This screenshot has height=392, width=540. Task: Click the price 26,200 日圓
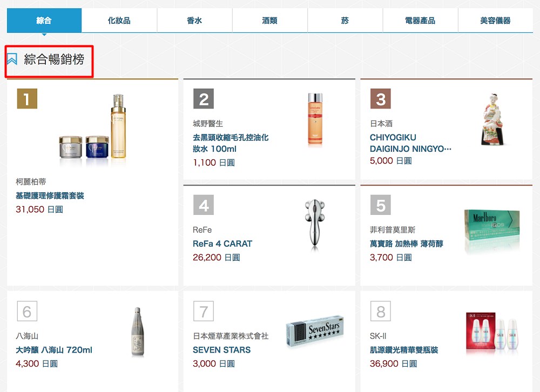pos(217,258)
